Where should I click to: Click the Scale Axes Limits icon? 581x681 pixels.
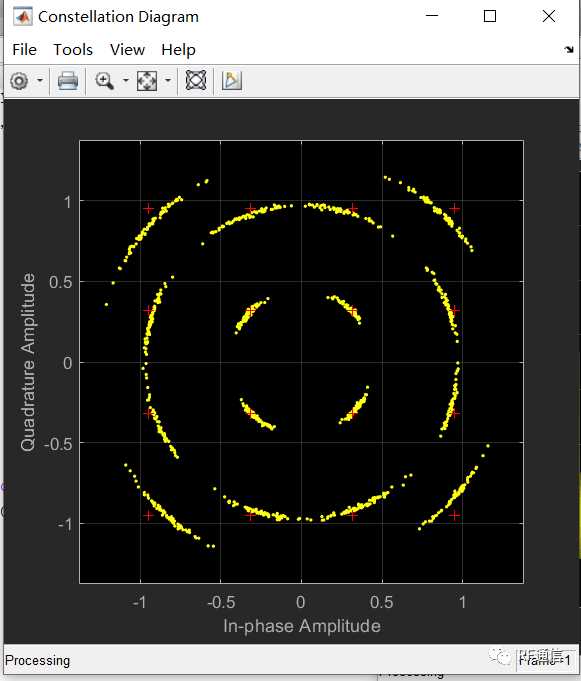pos(147,81)
